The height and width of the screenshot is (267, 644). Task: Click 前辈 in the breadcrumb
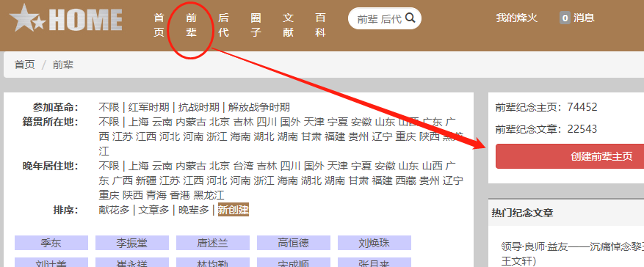63,65
